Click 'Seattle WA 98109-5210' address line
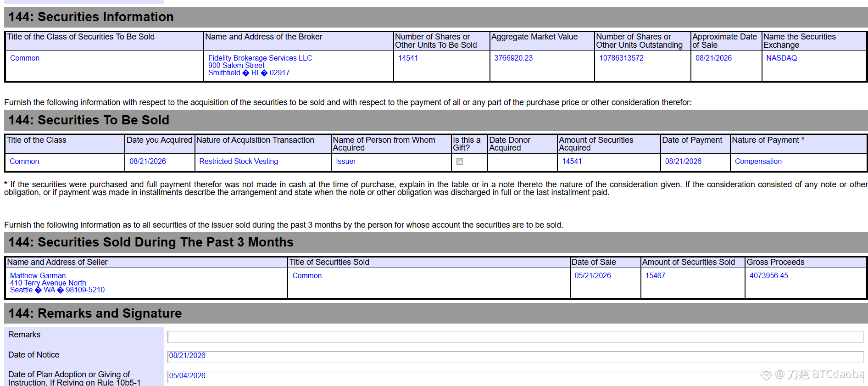The height and width of the screenshot is (386, 868). (x=57, y=290)
